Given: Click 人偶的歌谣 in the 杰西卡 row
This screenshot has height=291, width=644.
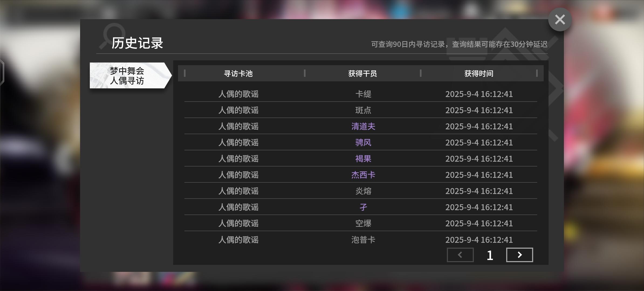Looking at the screenshot, I should [x=238, y=175].
